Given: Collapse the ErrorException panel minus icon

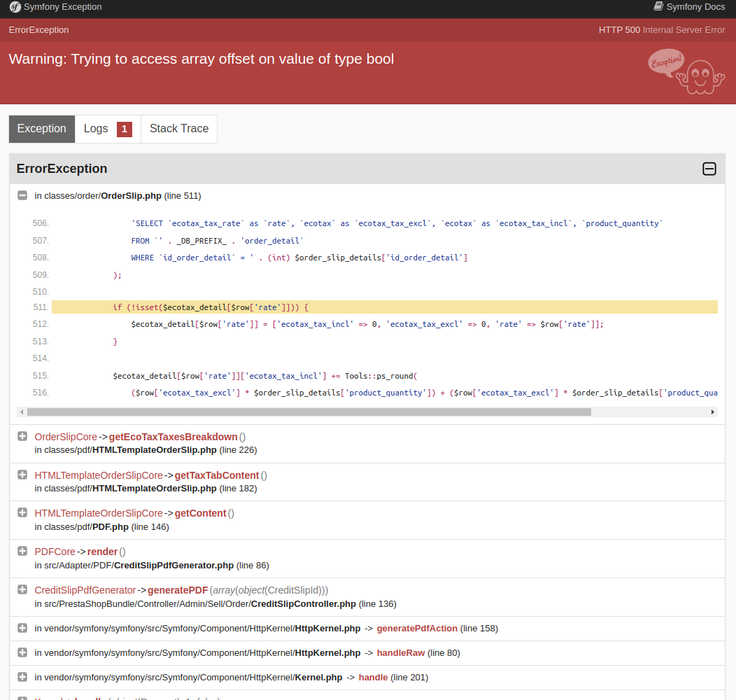Looking at the screenshot, I should pyautogui.click(x=709, y=169).
